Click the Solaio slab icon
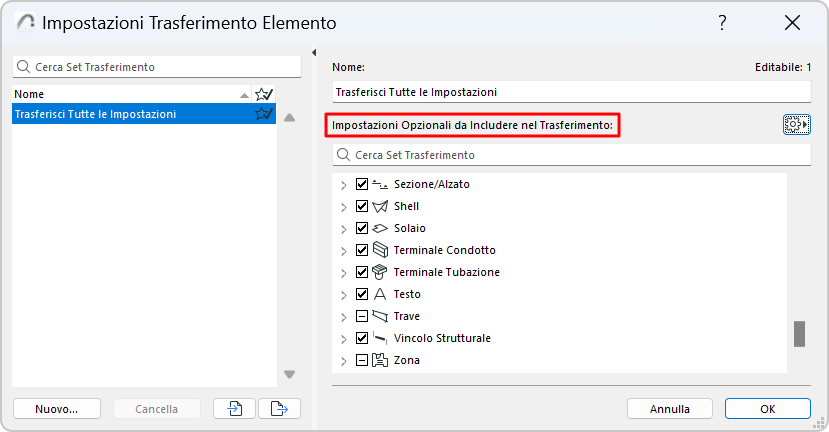Screen dimensions: 829x432 click(x=380, y=228)
